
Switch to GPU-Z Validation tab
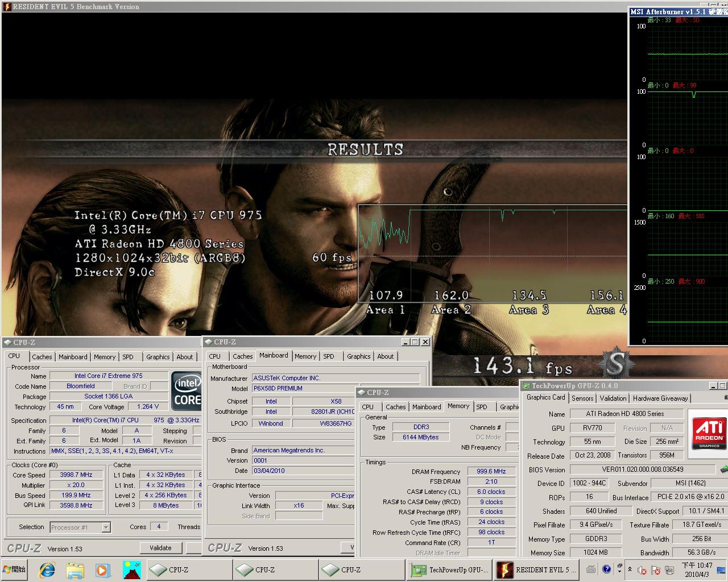tap(613, 398)
